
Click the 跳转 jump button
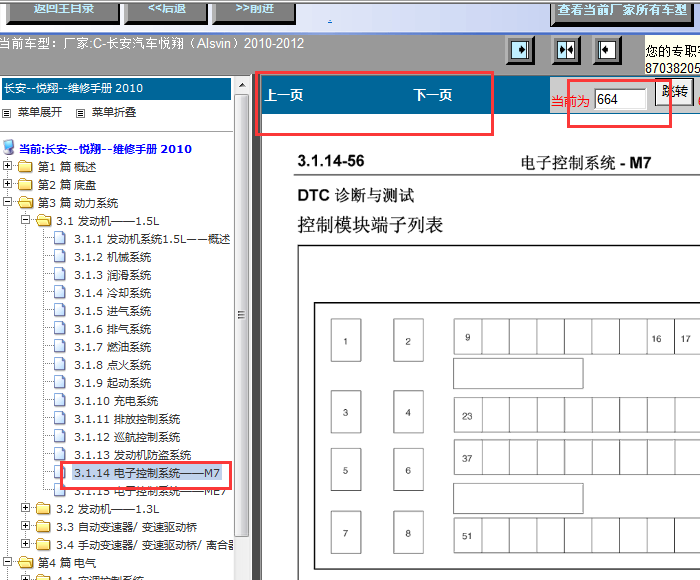click(x=674, y=92)
